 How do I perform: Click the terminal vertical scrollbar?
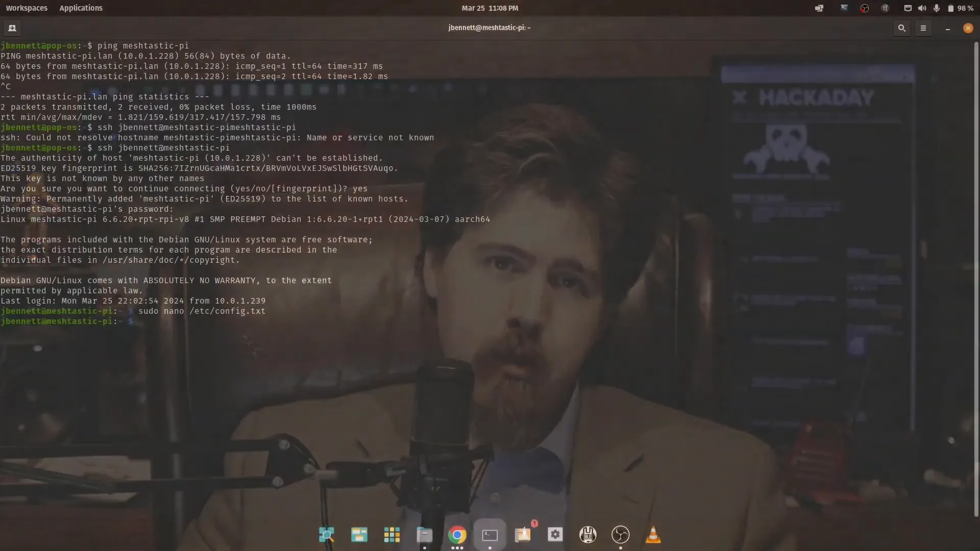(976, 280)
